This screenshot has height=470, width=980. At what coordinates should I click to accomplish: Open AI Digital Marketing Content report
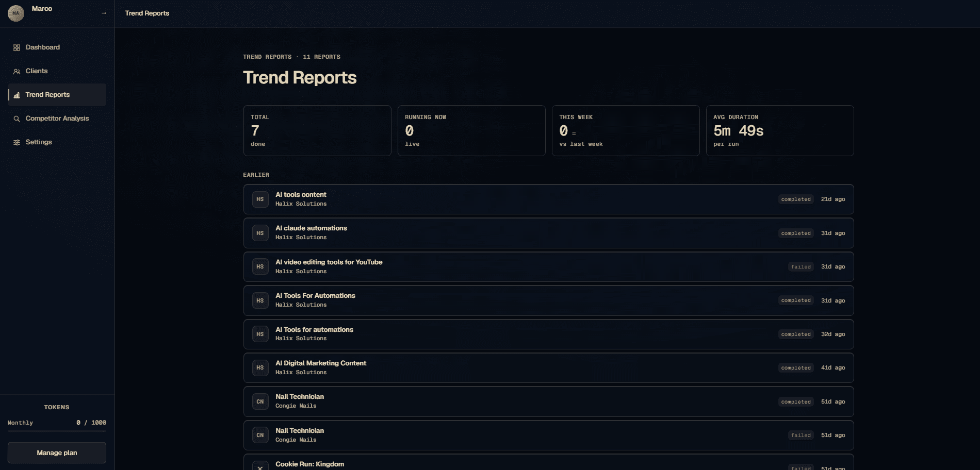point(548,368)
